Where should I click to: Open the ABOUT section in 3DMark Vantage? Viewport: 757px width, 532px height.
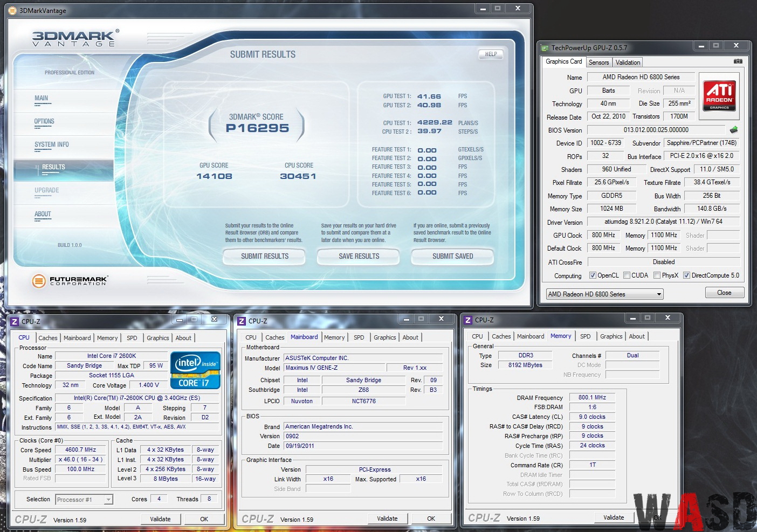pyautogui.click(x=43, y=214)
